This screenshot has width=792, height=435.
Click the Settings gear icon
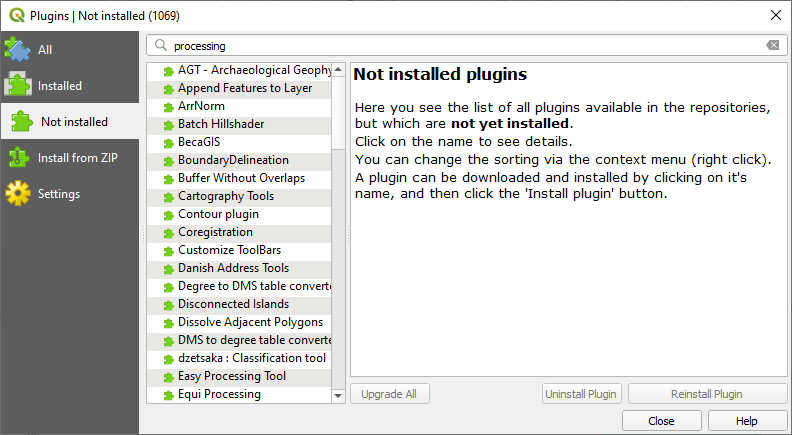[18, 194]
